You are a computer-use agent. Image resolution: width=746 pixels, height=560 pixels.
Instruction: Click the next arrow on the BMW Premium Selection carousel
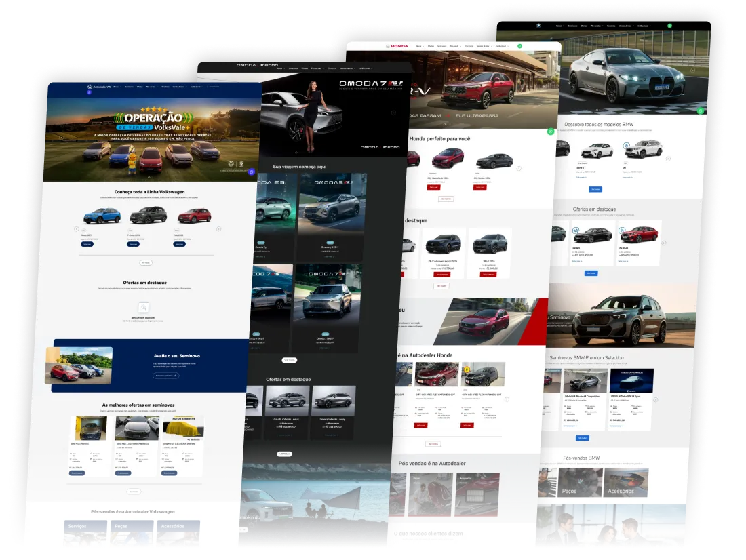pyautogui.click(x=655, y=399)
